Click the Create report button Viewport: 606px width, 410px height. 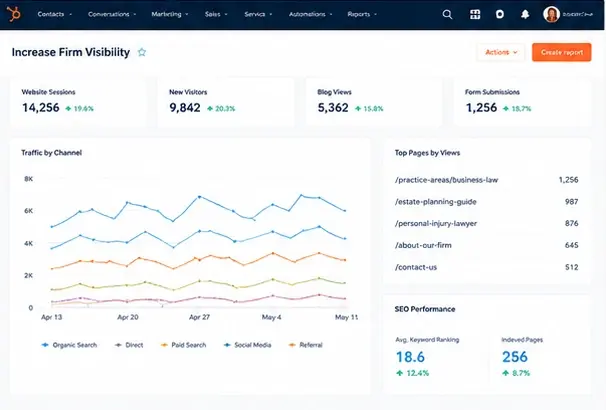562,52
